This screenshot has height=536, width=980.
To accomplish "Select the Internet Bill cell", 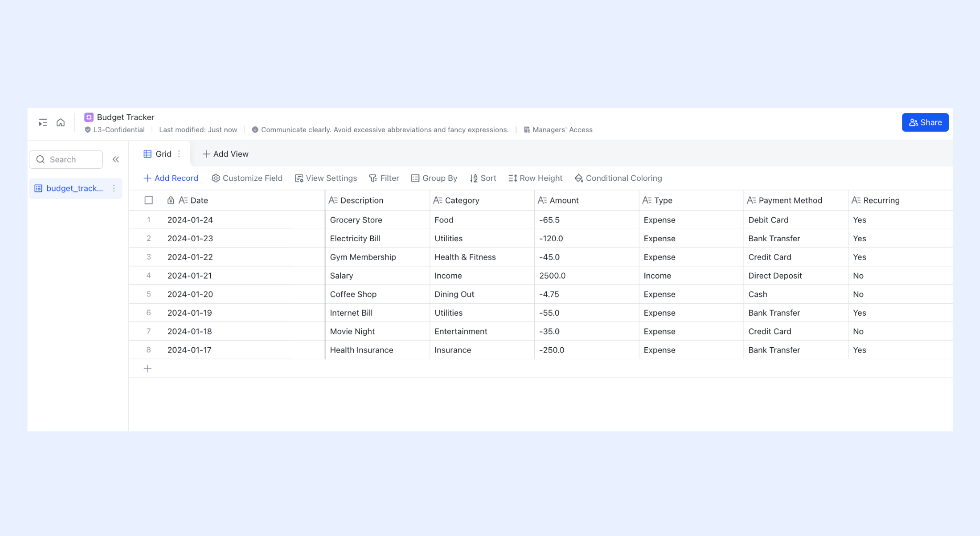I will point(377,313).
